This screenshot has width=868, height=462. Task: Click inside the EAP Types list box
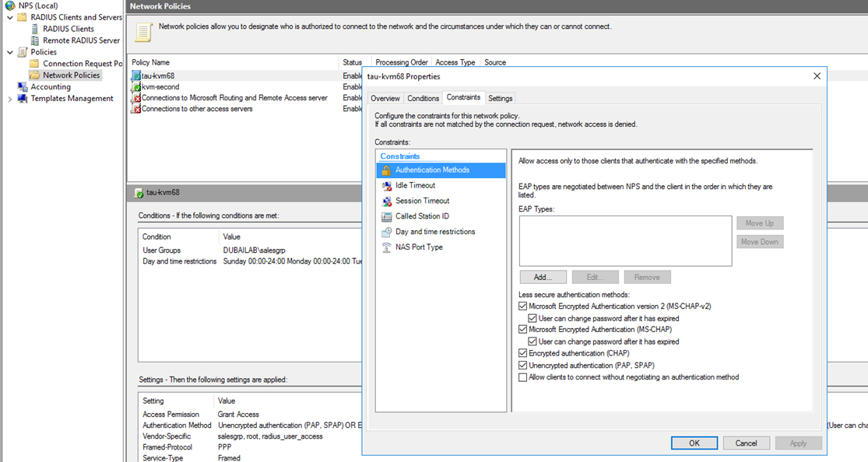click(625, 241)
